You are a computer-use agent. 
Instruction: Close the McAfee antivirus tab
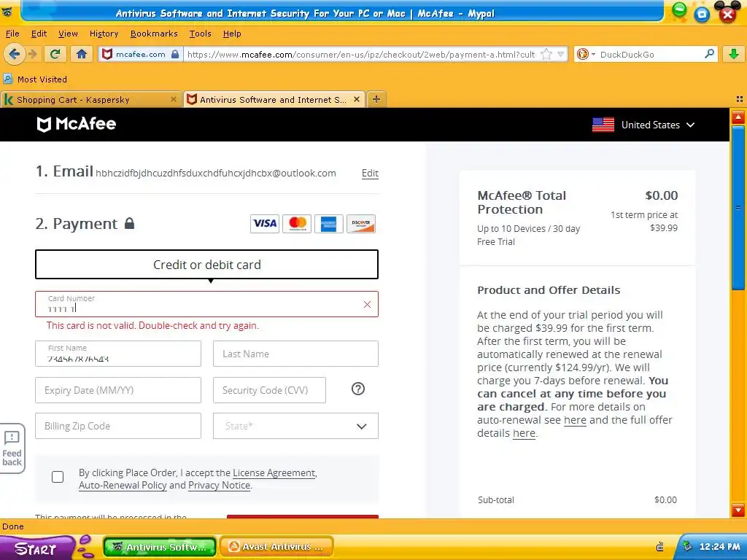(x=356, y=99)
